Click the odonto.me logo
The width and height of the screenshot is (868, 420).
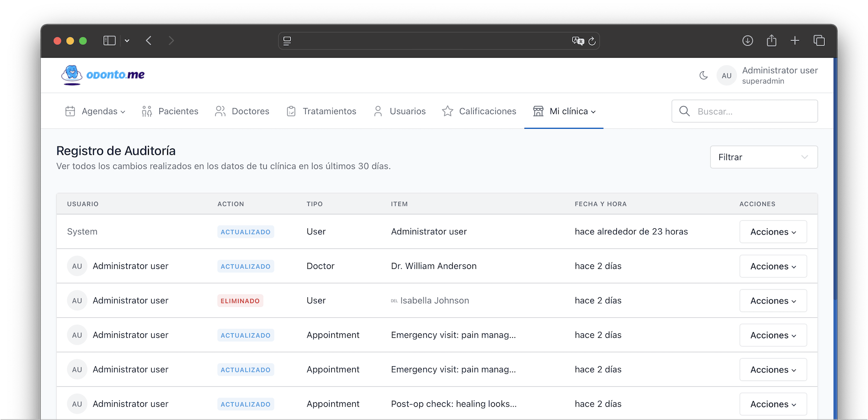(103, 75)
